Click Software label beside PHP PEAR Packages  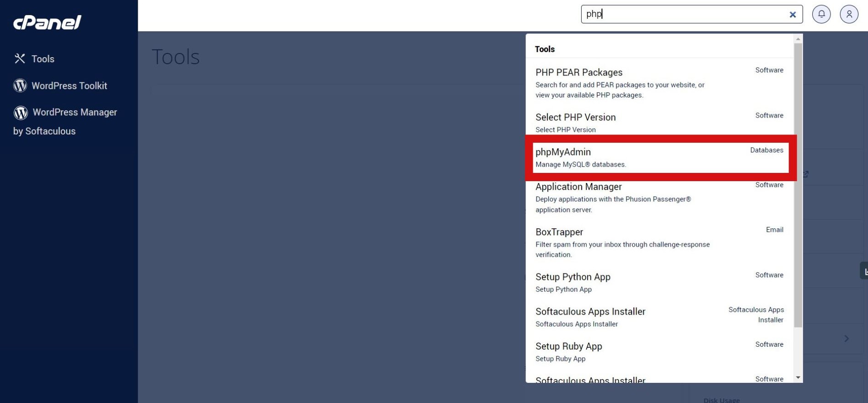pyautogui.click(x=769, y=70)
